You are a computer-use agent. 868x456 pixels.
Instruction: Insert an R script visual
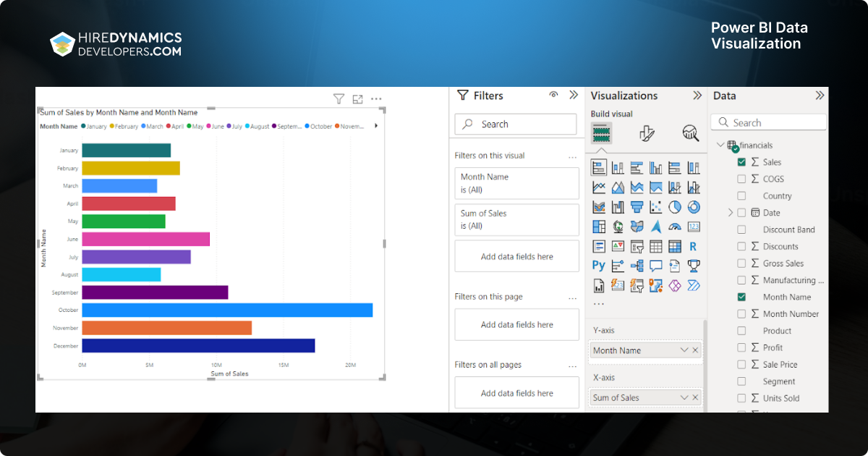pos(693,246)
